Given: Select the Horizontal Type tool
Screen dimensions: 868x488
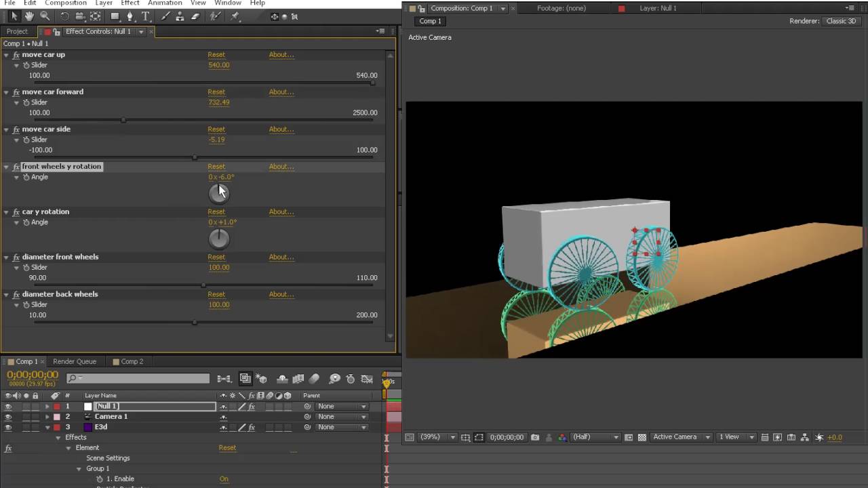Looking at the screenshot, I should coord(145,16).
